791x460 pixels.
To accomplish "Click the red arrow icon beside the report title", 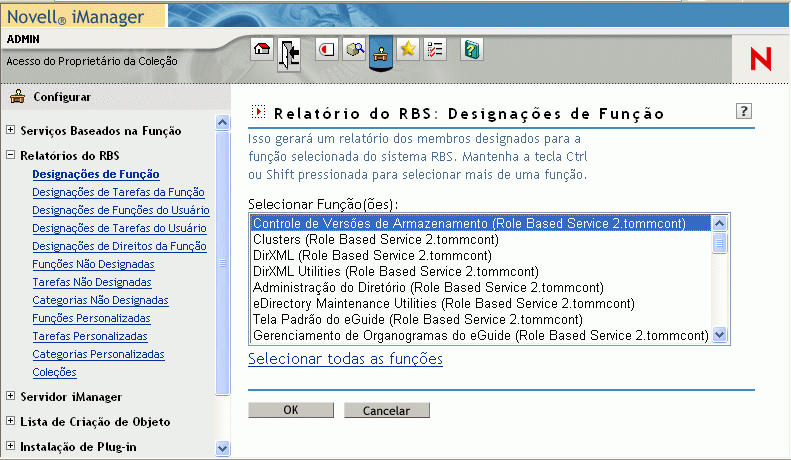I will click(258, 111).
